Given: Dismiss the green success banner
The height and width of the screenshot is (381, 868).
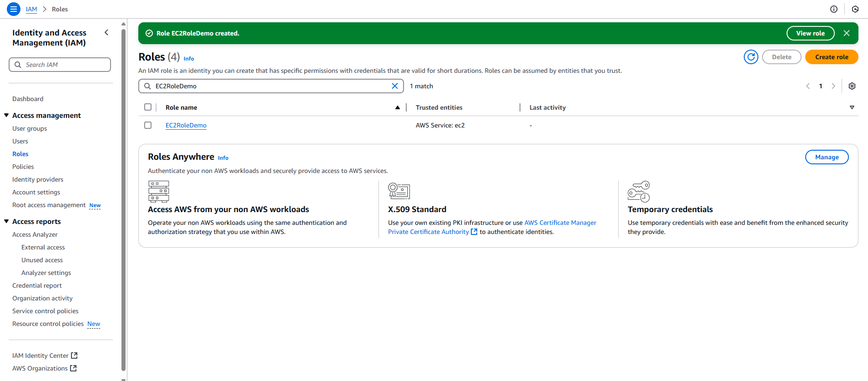Looking at the screenshot, I should 846,33.
